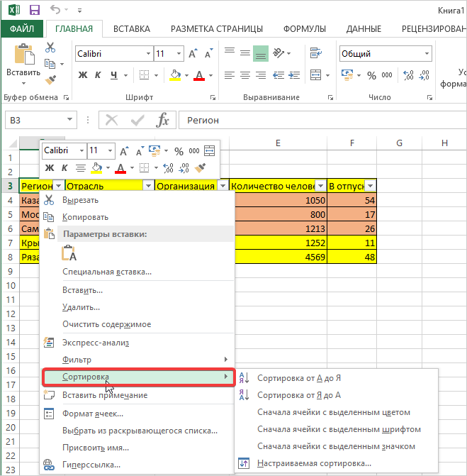This screenshot has width=467, height=476.
Task: Open the Общий number format dropdown
Action: tap(427, 54)
